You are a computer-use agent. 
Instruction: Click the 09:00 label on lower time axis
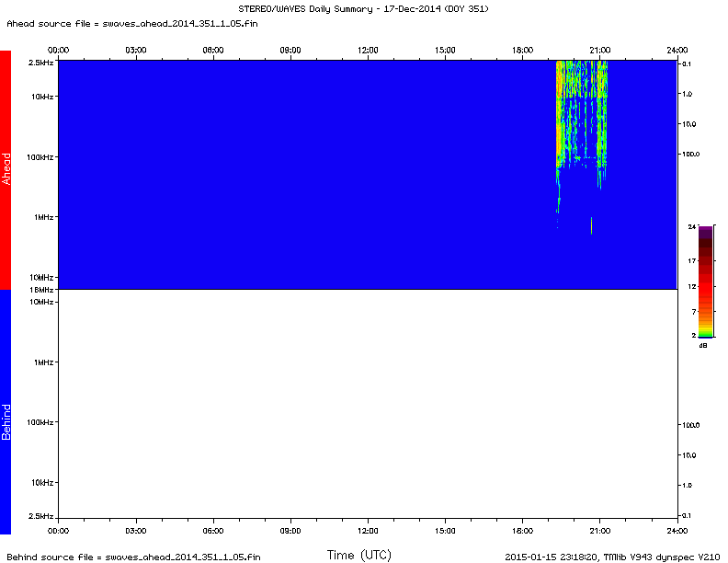point(290,531)
